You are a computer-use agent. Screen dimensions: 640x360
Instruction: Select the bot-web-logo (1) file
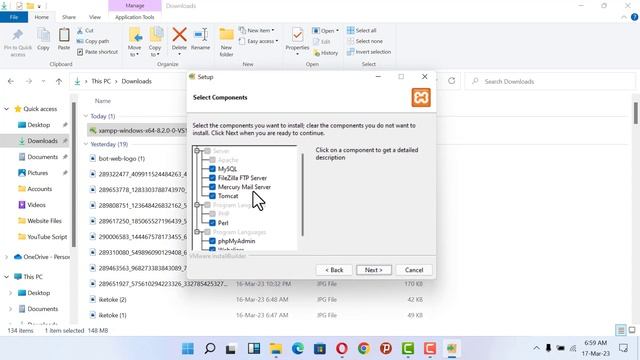[x=122, y=158]
